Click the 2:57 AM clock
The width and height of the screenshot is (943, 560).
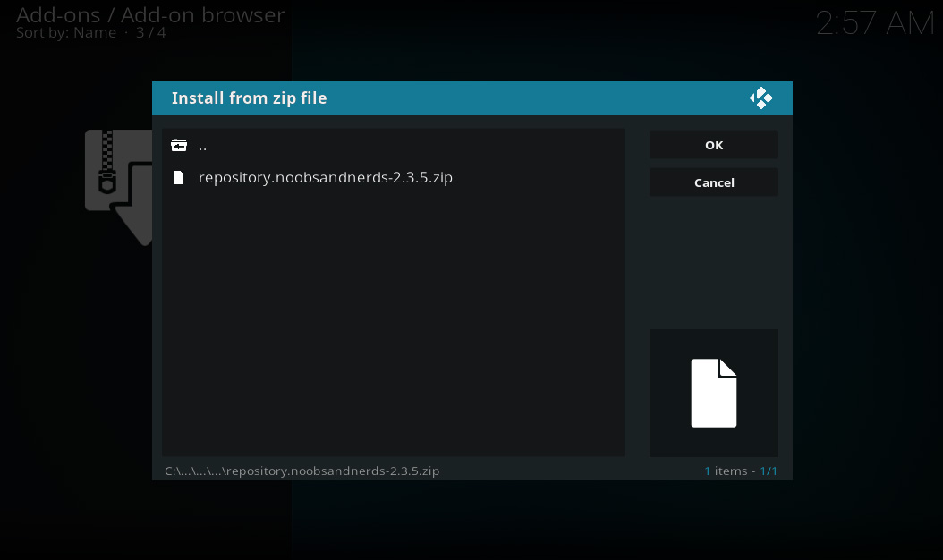pyautogui.click(x=875, y=23)
